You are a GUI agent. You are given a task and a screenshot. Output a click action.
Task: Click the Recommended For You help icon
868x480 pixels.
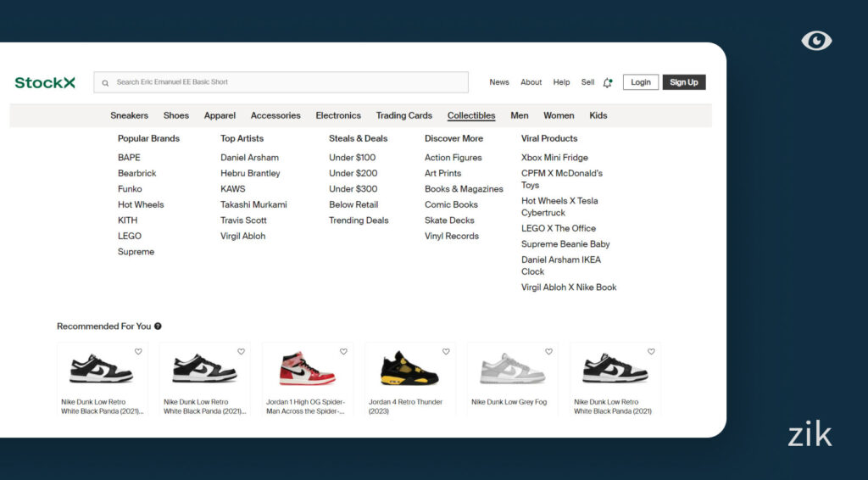158,327
